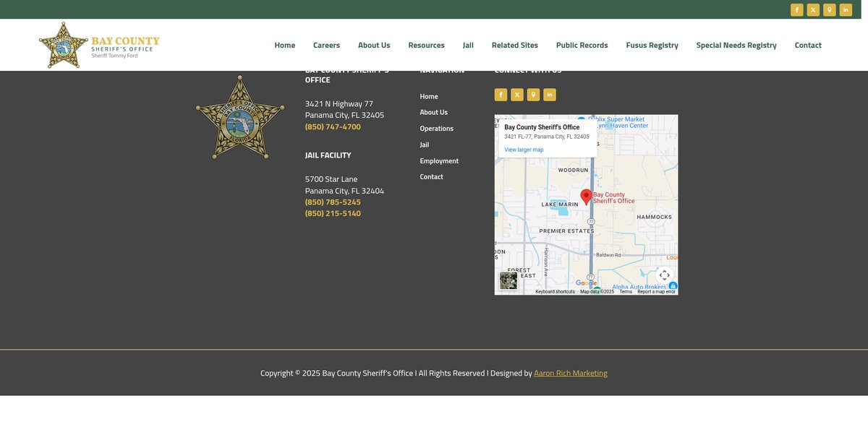The height and width of the screenshot is (448, 868).
Task: Open Contact in top navigation
Action: (808, 45)
